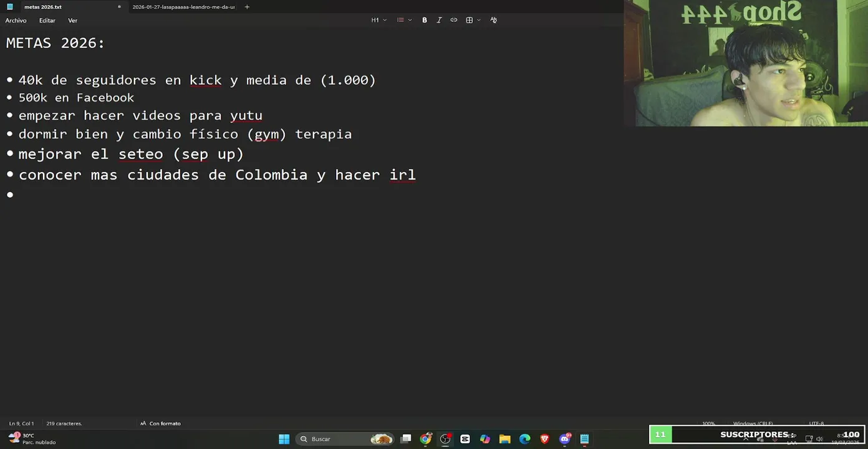Viewport: 868px width, 449px height.
Task: Open the Archivo menu
Action: (x=16, y=21)
